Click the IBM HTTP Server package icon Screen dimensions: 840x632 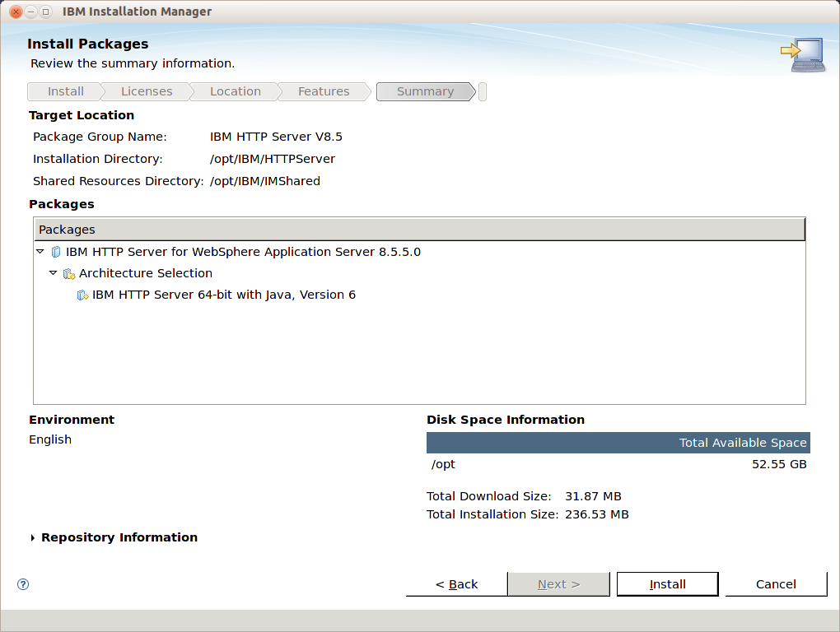coord(56,252)
